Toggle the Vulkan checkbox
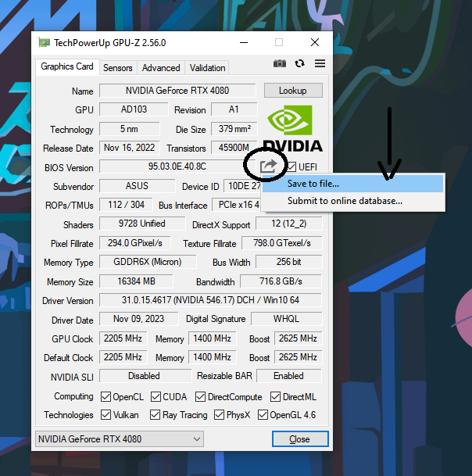 pyautogui.click(x=105, y=415)
